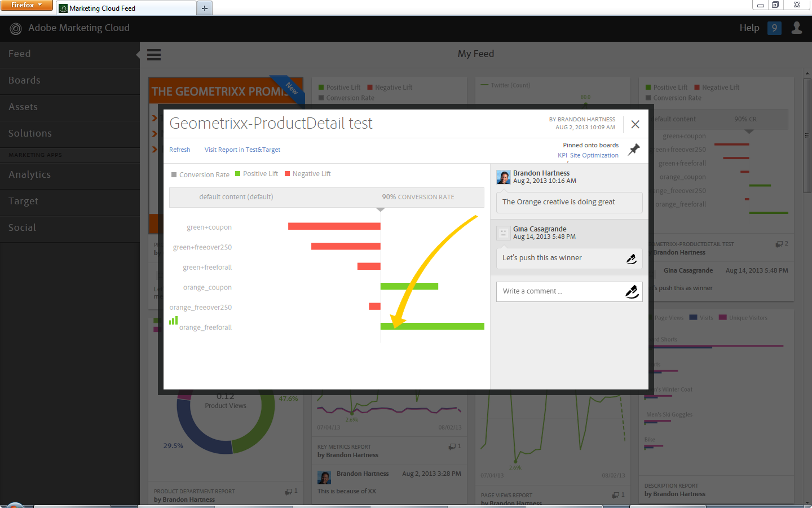
Task: Click the green bar for orange_coupon
Action: click(409, 286)
